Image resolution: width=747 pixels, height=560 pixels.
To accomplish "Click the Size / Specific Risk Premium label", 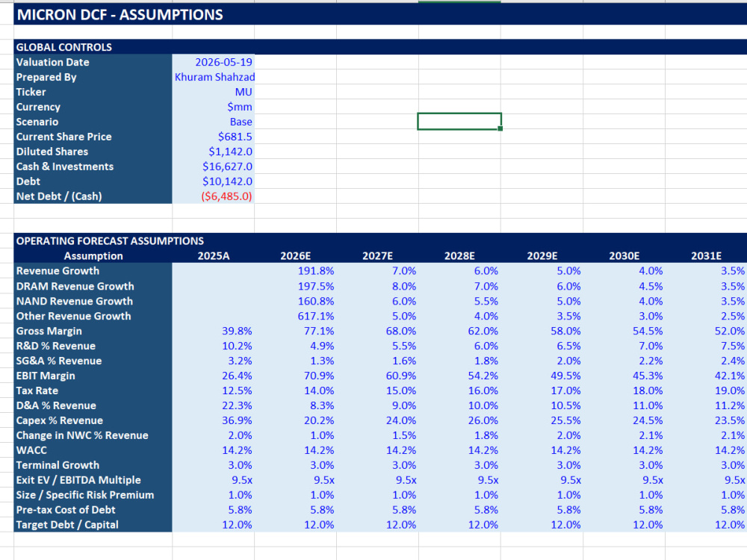I will [85, 495].
